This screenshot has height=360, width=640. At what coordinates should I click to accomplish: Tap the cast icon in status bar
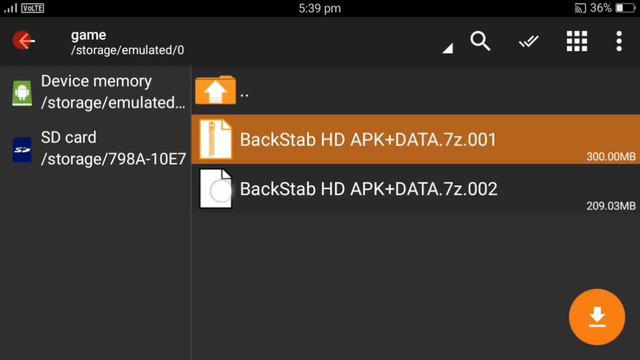pyautogui.click(x=580, y=8)
